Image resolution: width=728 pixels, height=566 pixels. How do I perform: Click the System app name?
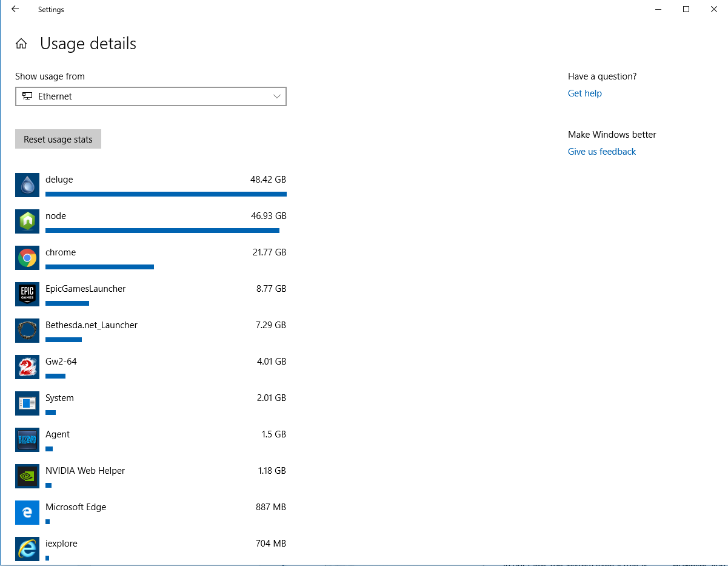coord(59,398)
